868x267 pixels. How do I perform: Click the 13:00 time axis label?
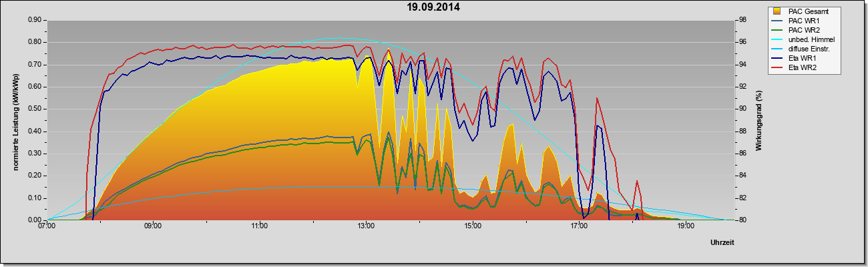point(366,226)
